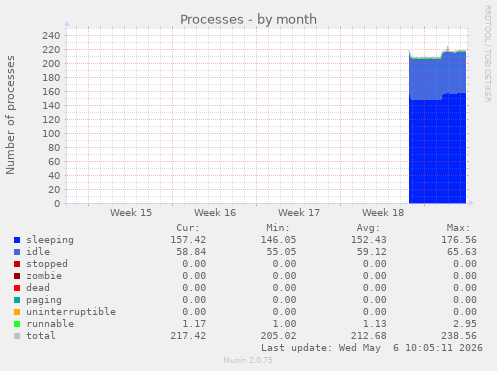Click sleeping minimum value 146.05

(278, 240)
